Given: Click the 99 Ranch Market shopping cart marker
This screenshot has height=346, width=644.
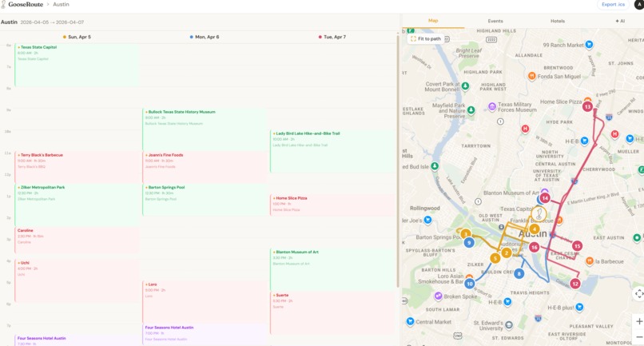Looking at the screenshot, I should 589,45.
